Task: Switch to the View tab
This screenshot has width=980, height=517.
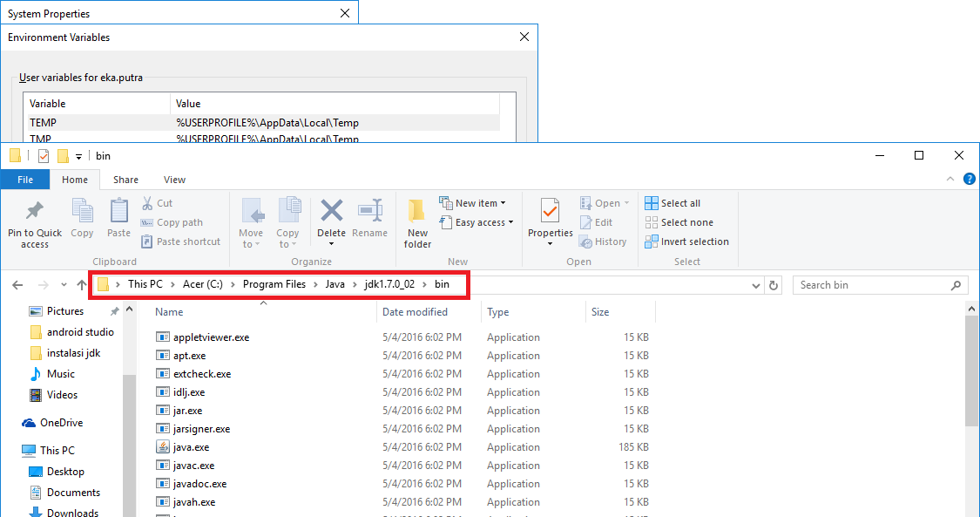Action: [x=174, y=180]
